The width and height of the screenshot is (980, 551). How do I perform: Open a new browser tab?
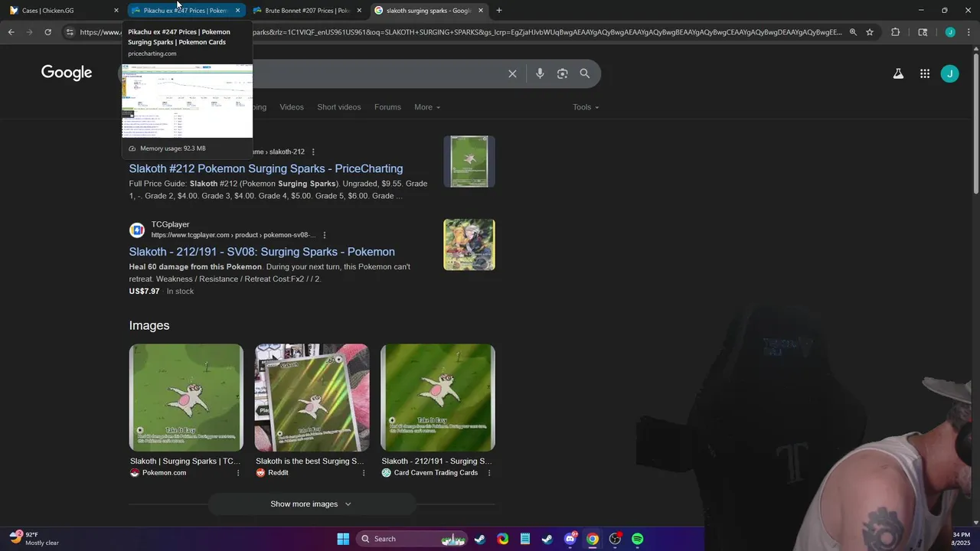[499, 10]
